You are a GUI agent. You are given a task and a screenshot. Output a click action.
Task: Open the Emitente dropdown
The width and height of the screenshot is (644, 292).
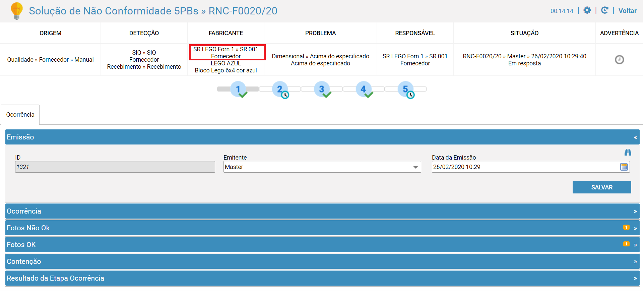(x=322, y=167)
